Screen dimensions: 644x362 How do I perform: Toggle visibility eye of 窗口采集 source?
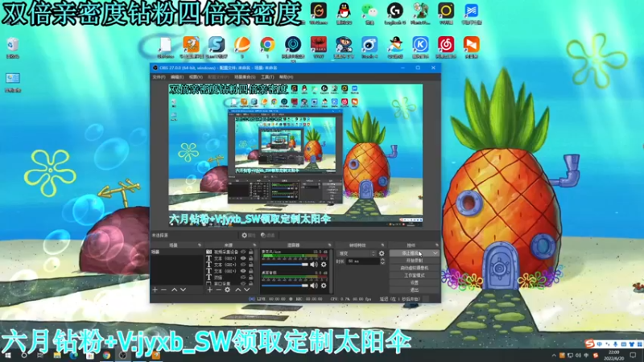243,284
